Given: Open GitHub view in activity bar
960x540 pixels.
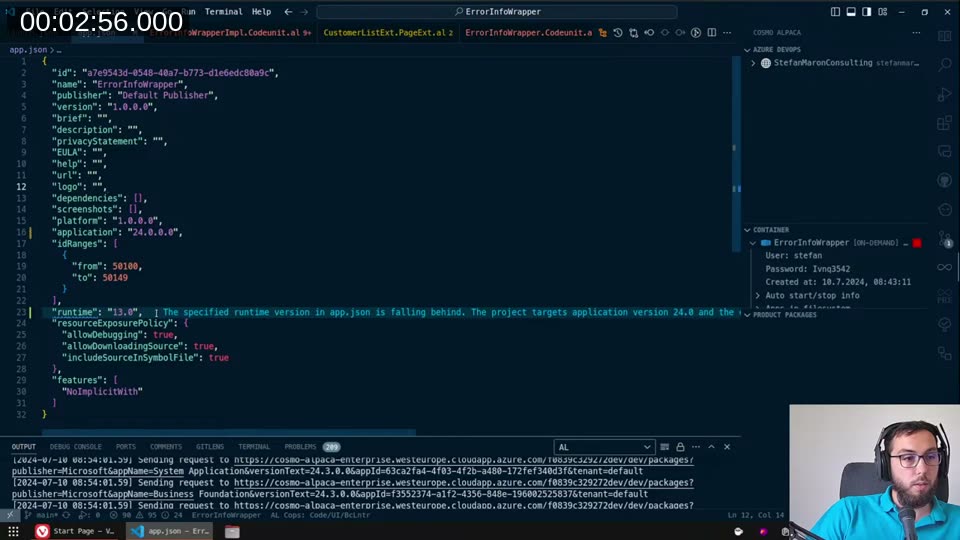Looking at the screenshot, I should pos(945,181).
